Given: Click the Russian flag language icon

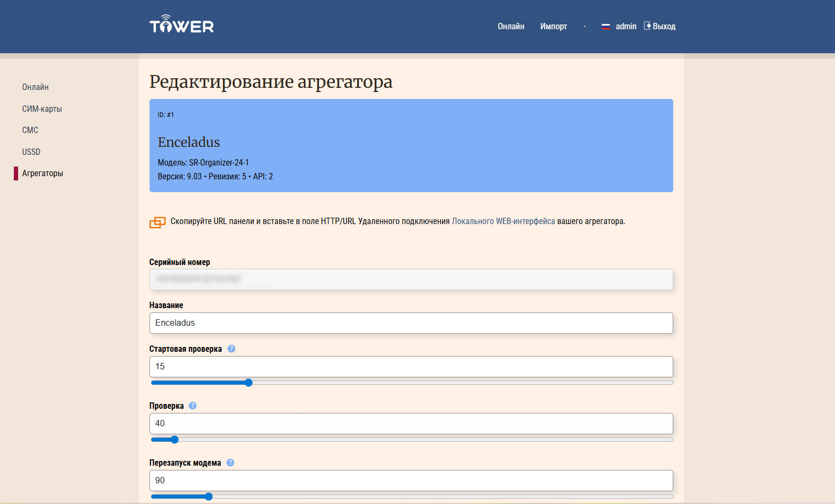Looking at the screenshot, I should pyautogui.click(x=606, y=27).
